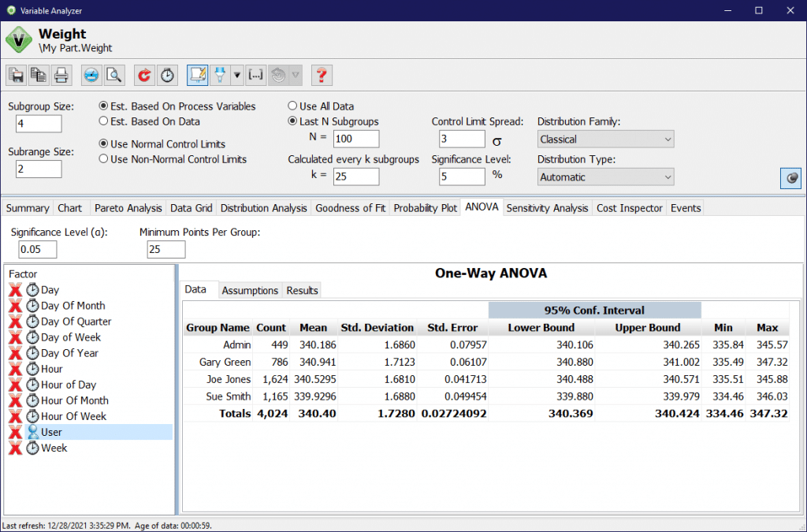Open the Distribution Family dropdown
Image resolution: width=807 pixels, height=532 pixels.
pos(605,140)
